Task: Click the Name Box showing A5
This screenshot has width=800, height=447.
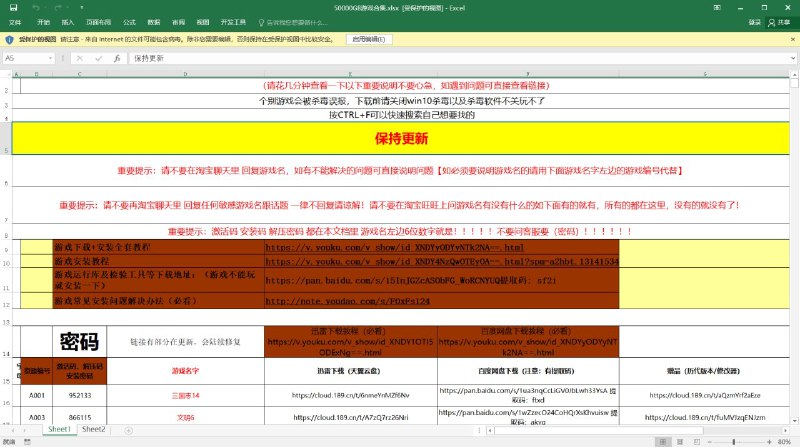Action: 26,58
